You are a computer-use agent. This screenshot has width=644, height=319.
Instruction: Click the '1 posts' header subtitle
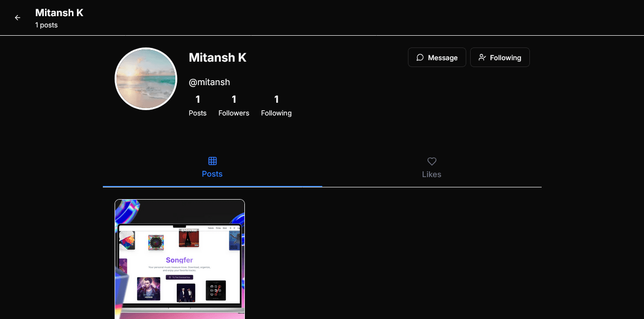click(46, 25)
